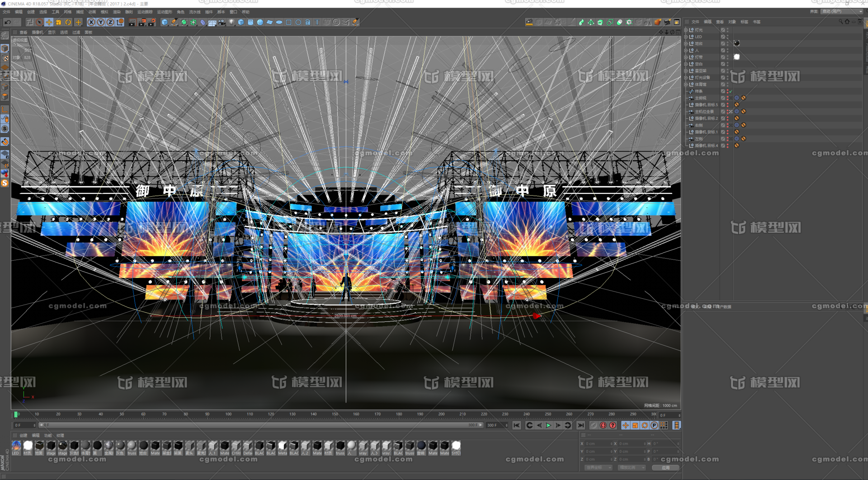Click frame 100 on the timeline ruler
This screenshot has width=868, height=480.
pos(228,414)
